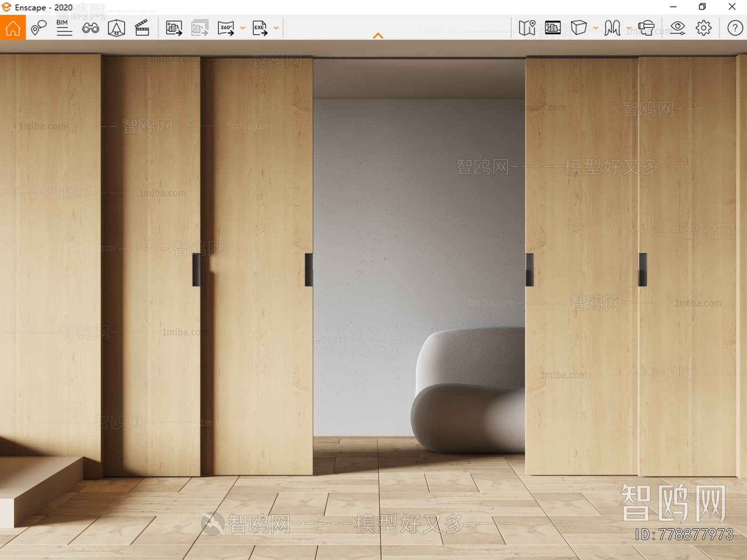Open collaborative annotations pin icon

[x=39, y=28]
